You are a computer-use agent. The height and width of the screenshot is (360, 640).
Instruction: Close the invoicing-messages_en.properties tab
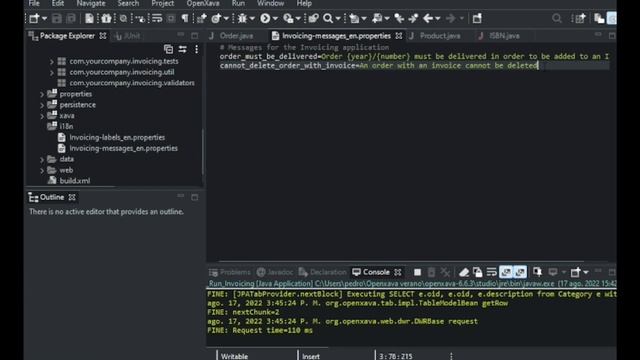(399, 36)
